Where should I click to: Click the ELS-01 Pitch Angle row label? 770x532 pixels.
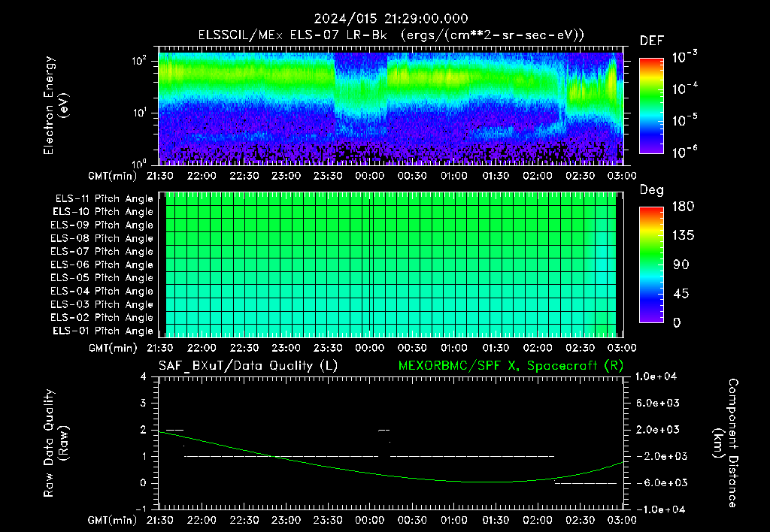tap(103, 331)
